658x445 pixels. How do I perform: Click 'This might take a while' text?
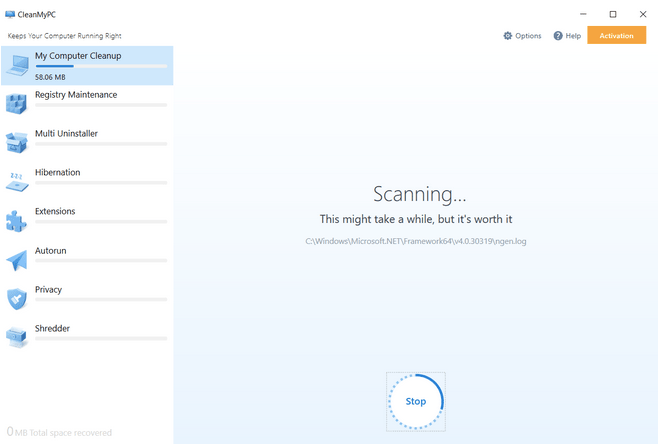(x=415, y=219)
